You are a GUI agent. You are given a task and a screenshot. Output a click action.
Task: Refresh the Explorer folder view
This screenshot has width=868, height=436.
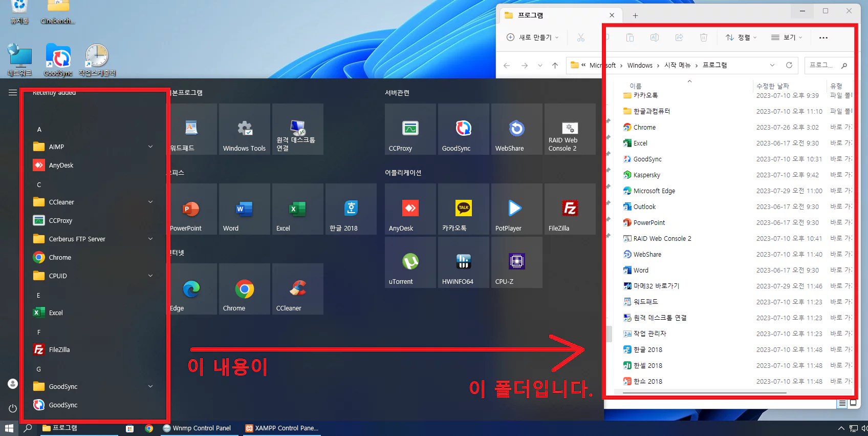click(x=789, y=65)
